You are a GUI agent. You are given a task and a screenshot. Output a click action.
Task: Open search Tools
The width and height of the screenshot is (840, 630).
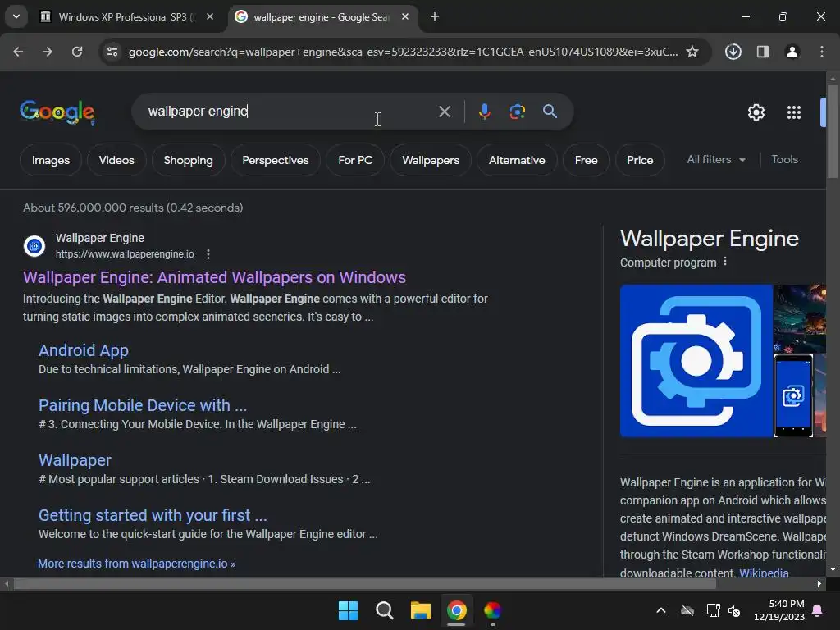pos(784,160)
